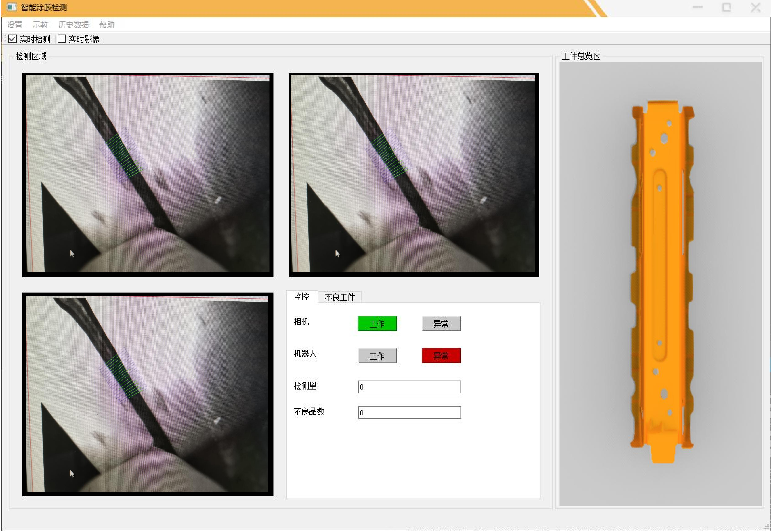Click the camera 异常 gray button
Viewport: 772px width, 532px height.
point(441,324)
